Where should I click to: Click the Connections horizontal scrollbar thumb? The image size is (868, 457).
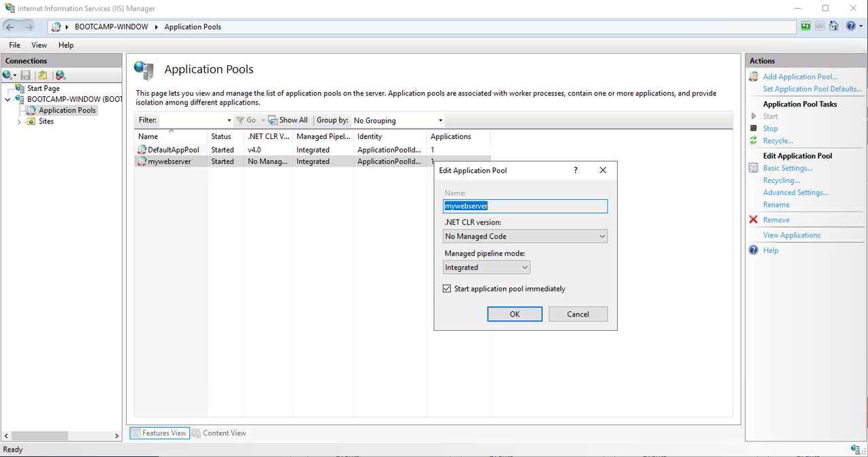39,436
